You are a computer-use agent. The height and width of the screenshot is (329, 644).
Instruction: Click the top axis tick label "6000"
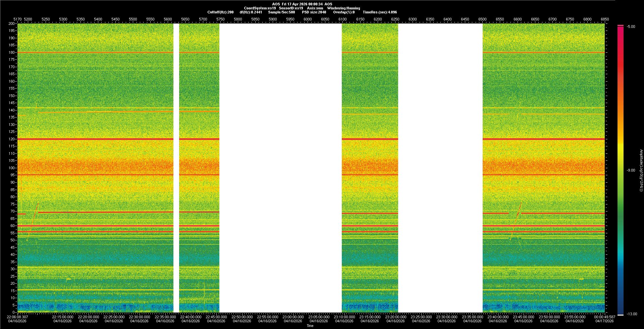(308, 19)
